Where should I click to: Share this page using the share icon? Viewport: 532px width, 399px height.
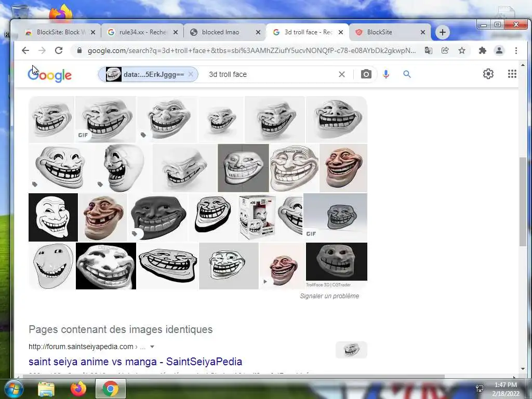pos(445,50)
